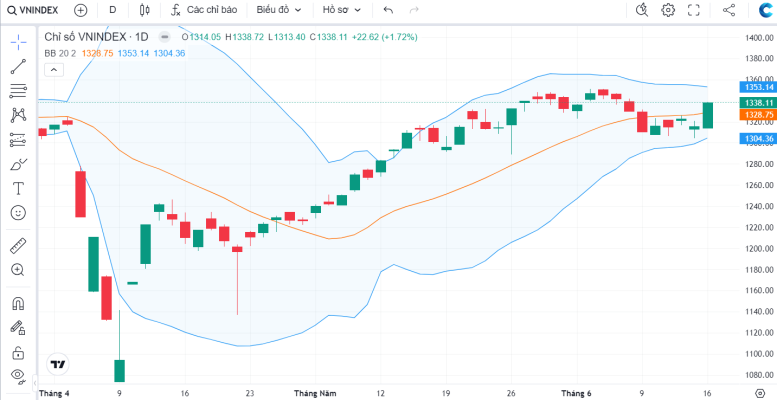The height and width of the screenshot is (400, 777).
Task: Collapse the left drawing toolbar
Action: (x=35, y=383)
